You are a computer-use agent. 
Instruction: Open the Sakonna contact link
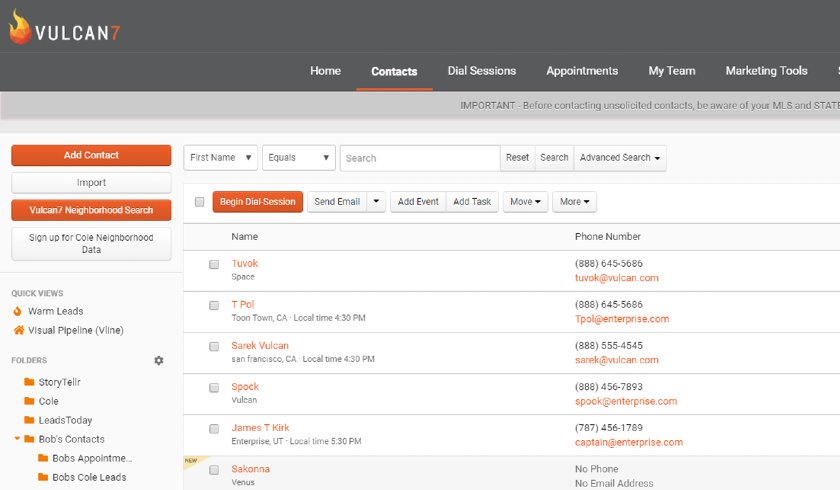tap(250, 469)
